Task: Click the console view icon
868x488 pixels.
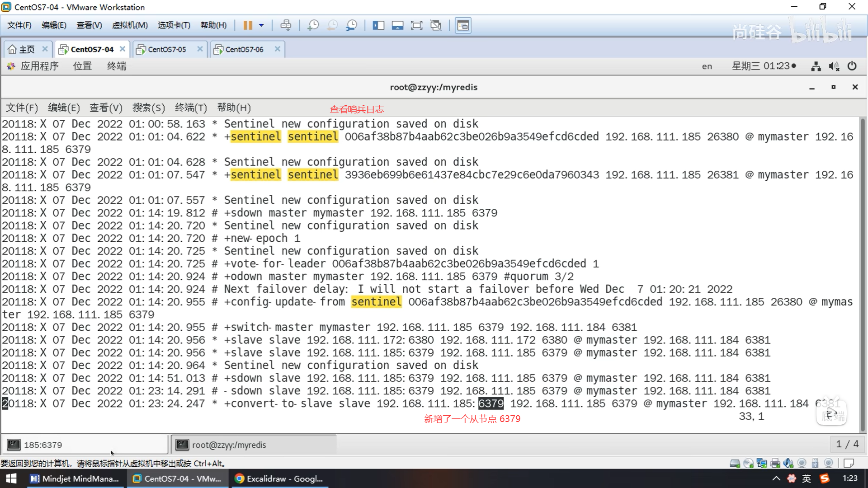Action: pos(463,25)
